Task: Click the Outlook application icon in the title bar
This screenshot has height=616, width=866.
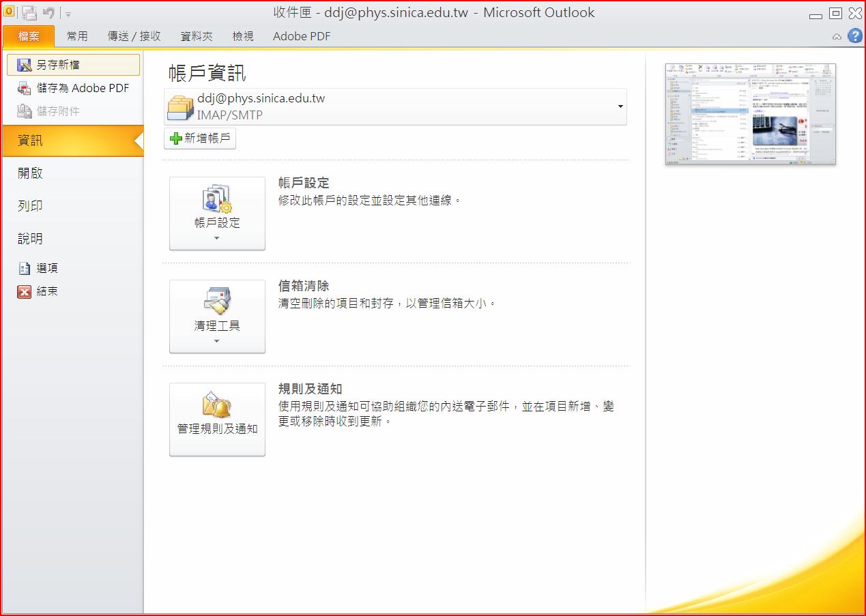Action: 10,12
